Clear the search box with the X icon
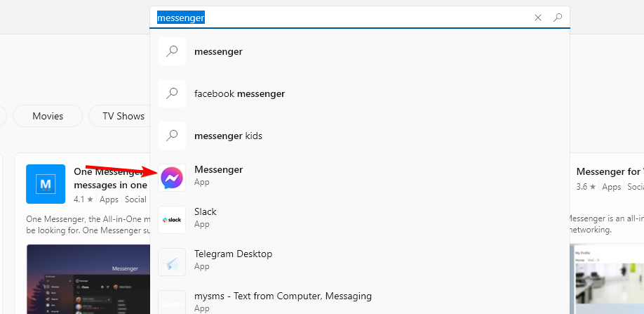The image size is (644, 314). pyautogui.click(x=537, y=18)
